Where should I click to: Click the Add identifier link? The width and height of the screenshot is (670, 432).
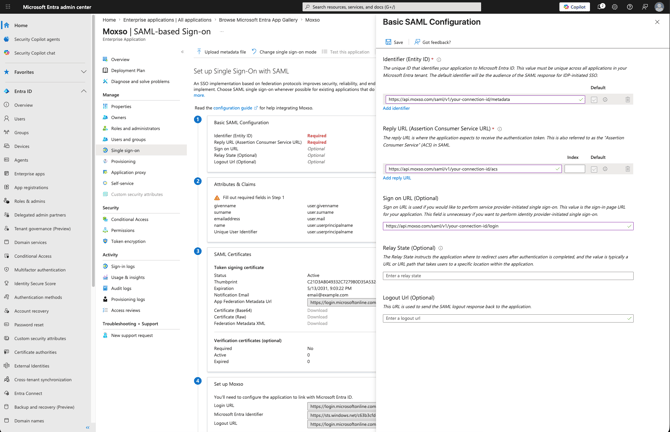click(x=396, y=108)
